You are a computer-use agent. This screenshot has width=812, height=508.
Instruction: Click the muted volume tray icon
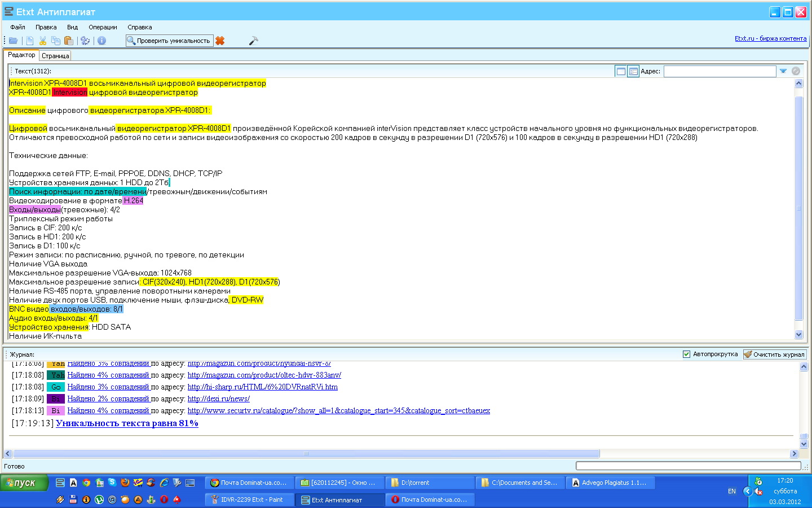pos(759,492)
